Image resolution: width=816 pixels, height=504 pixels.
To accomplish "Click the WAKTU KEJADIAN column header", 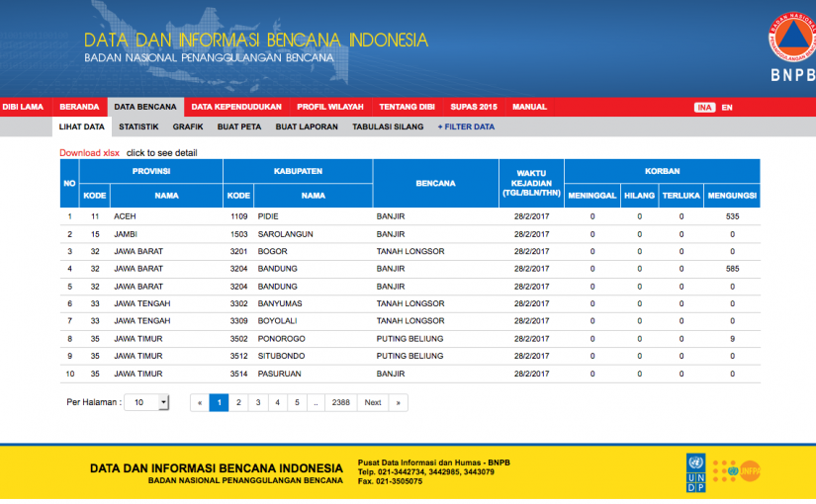I will (531, 183).
